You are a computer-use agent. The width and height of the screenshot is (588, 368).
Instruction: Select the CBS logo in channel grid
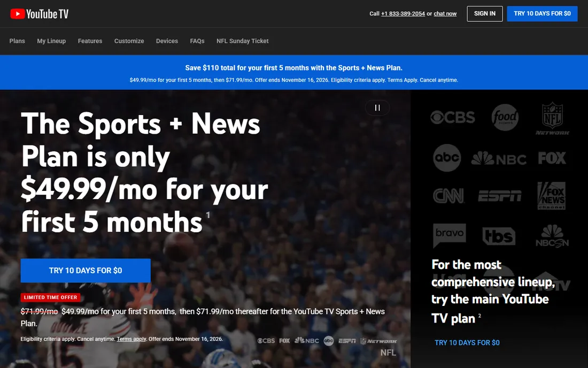tap(453, 118)
